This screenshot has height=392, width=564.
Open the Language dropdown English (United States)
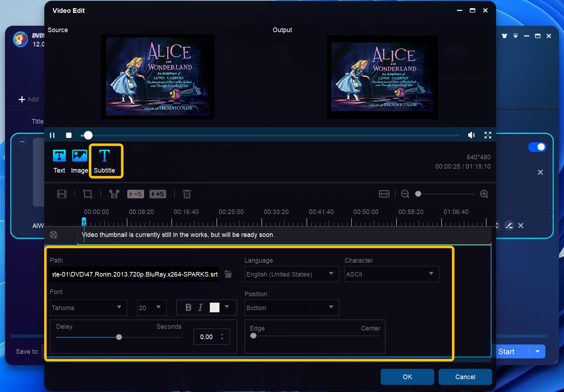(292, 274)
